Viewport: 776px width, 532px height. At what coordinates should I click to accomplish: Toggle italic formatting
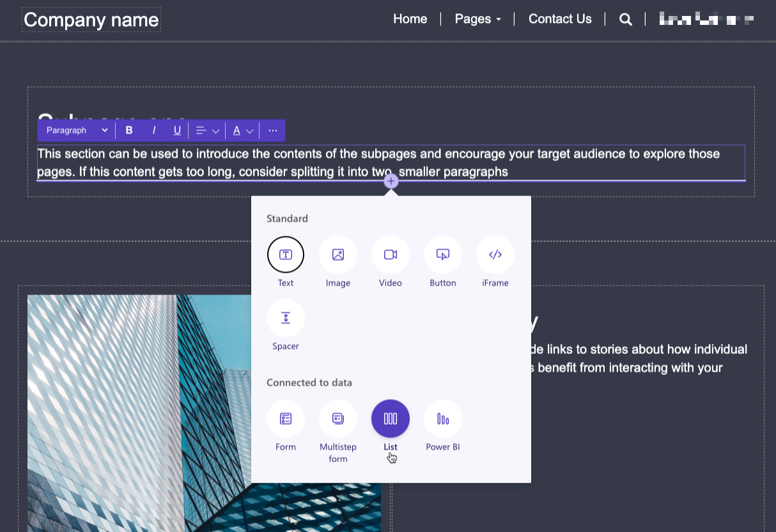coord(154,130)
